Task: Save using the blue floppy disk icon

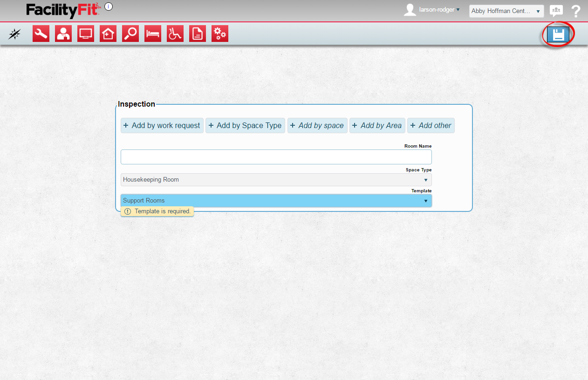Action: tap(558, 34)
